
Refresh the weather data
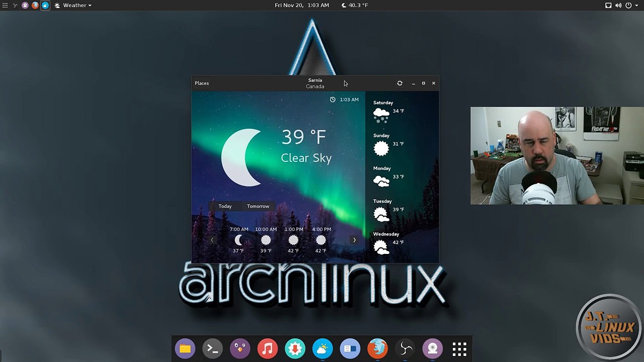(399, 83)
